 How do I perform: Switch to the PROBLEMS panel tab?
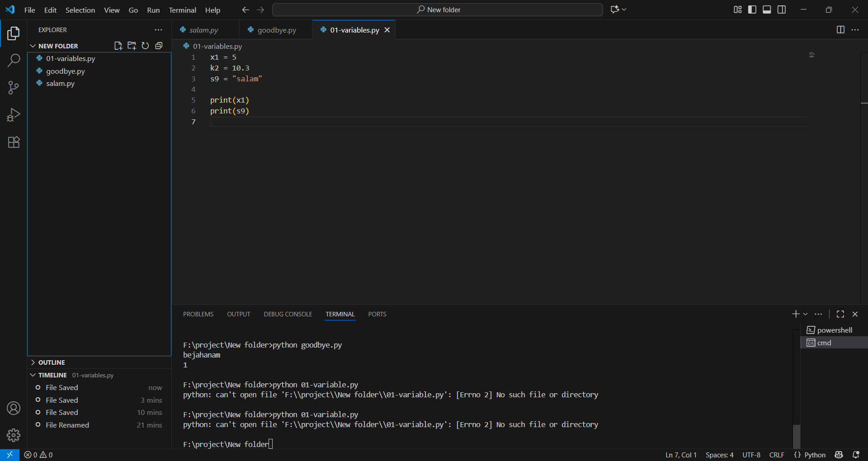198,314
